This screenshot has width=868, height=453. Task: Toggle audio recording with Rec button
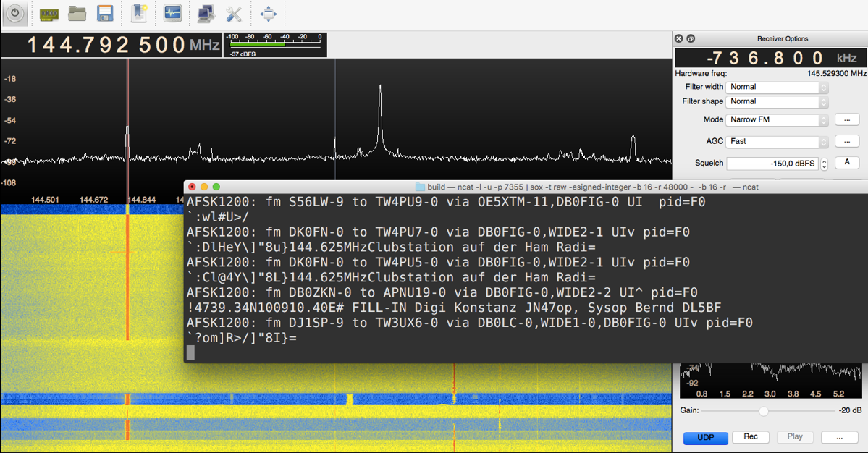(751, 437)
